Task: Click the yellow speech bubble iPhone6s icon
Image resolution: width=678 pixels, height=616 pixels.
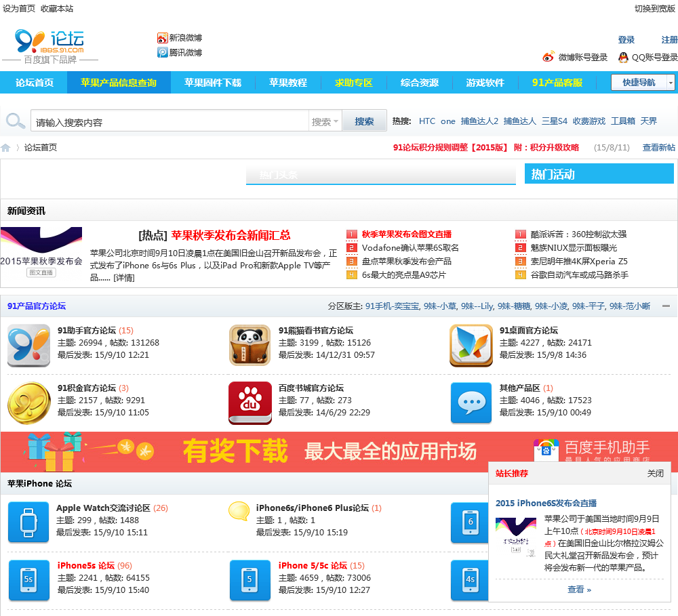Action: pos(239,511)
